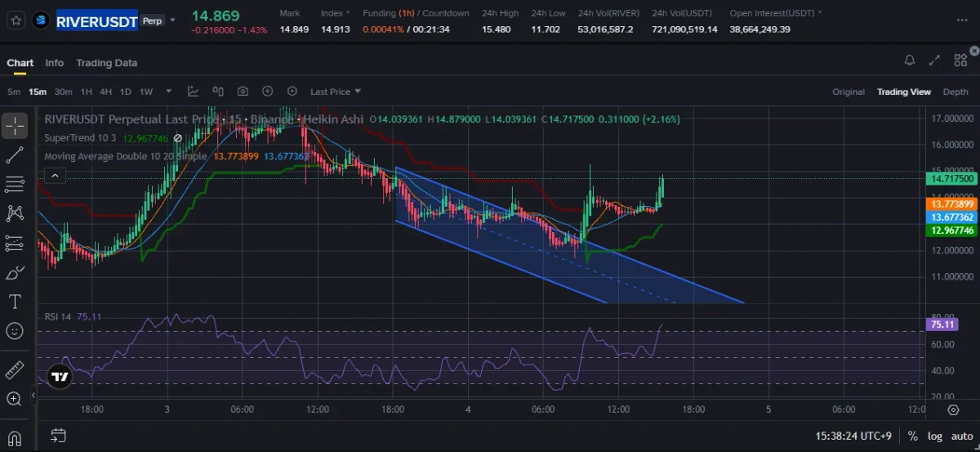Expand more time intervals dropdown
Viewport: 980px width, 452px height.
169,92
